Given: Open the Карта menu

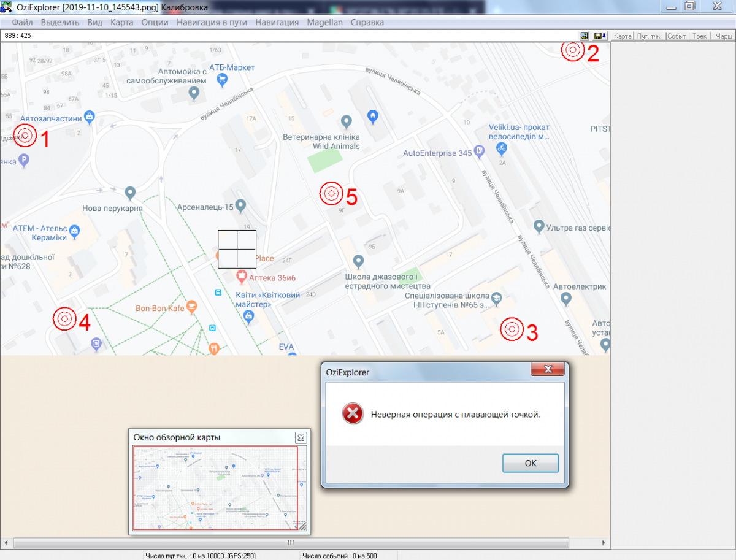Looking at the screenshot, I should [x=122, y=22].
